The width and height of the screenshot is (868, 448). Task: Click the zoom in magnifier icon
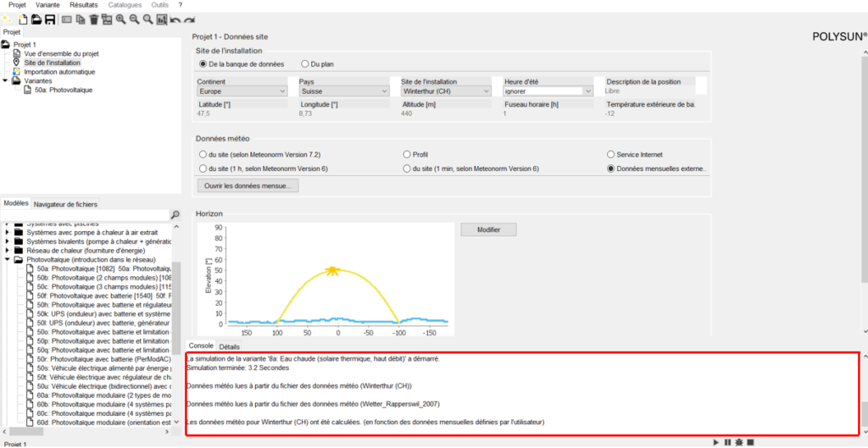121,19
